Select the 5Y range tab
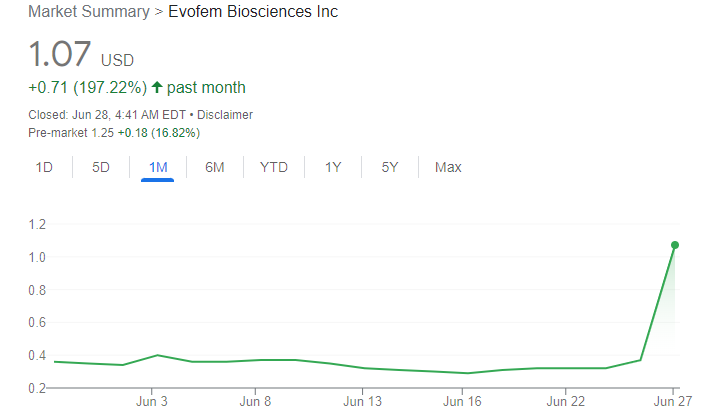728x420 pixels. pos(390,167)
